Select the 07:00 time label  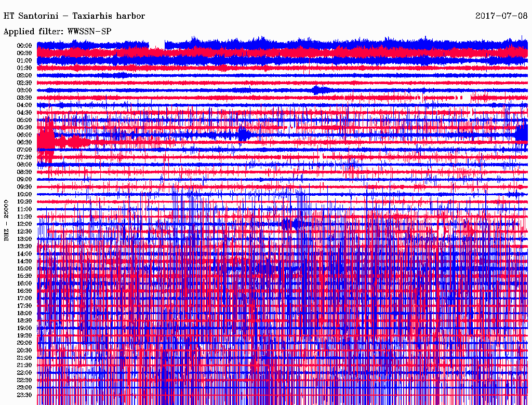click(x=24, y=150)
